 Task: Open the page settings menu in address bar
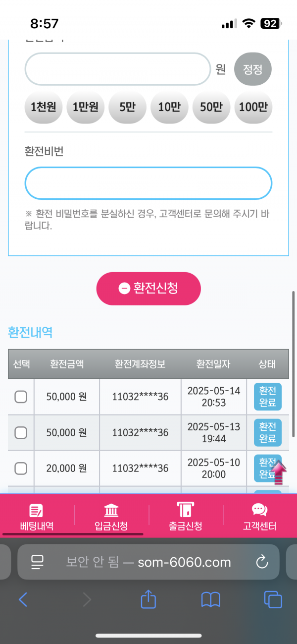click(x=38, y=562)
